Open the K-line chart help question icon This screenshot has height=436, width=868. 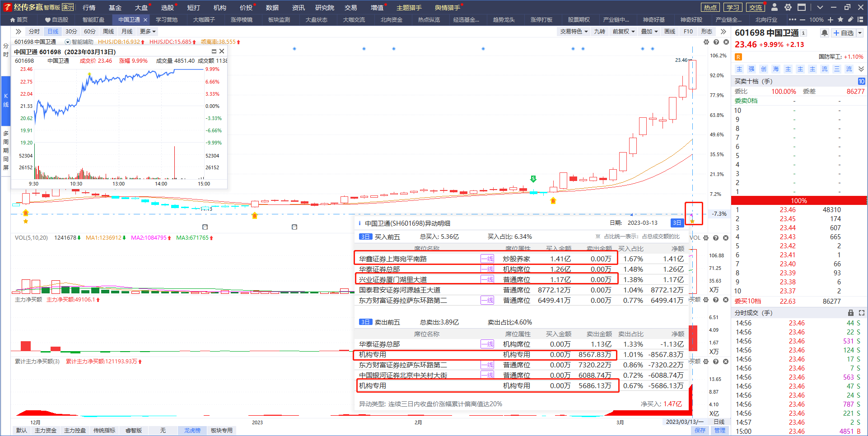point(716,42)
